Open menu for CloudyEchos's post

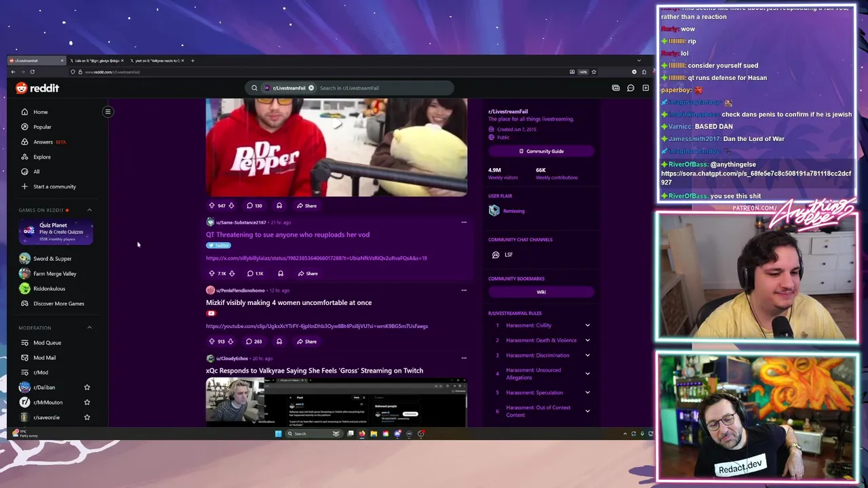click(x=464, y=358)
